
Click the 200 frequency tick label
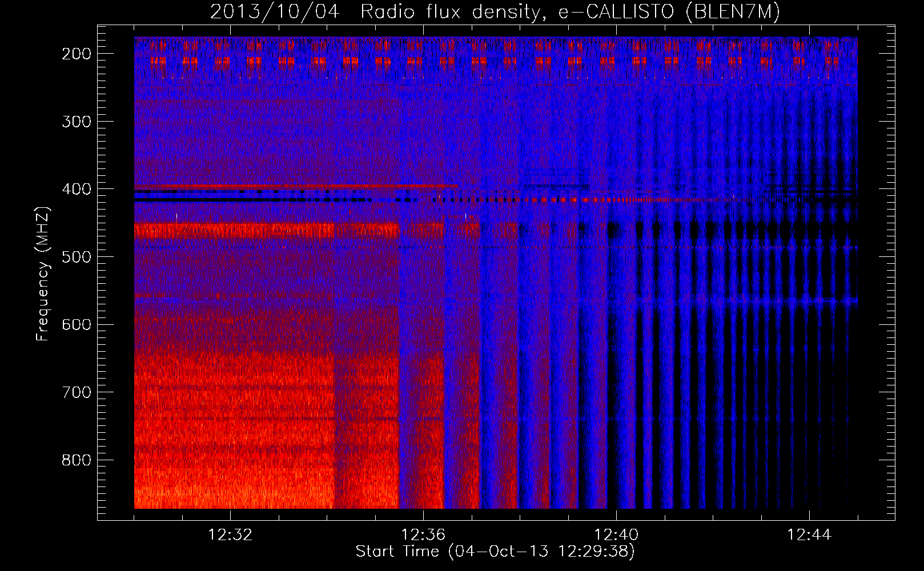tap(77, 54)
